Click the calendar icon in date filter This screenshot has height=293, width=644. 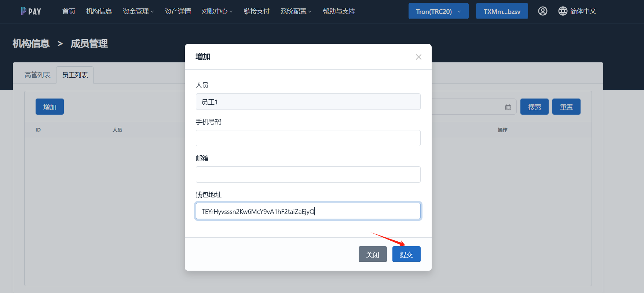(508, 107)
